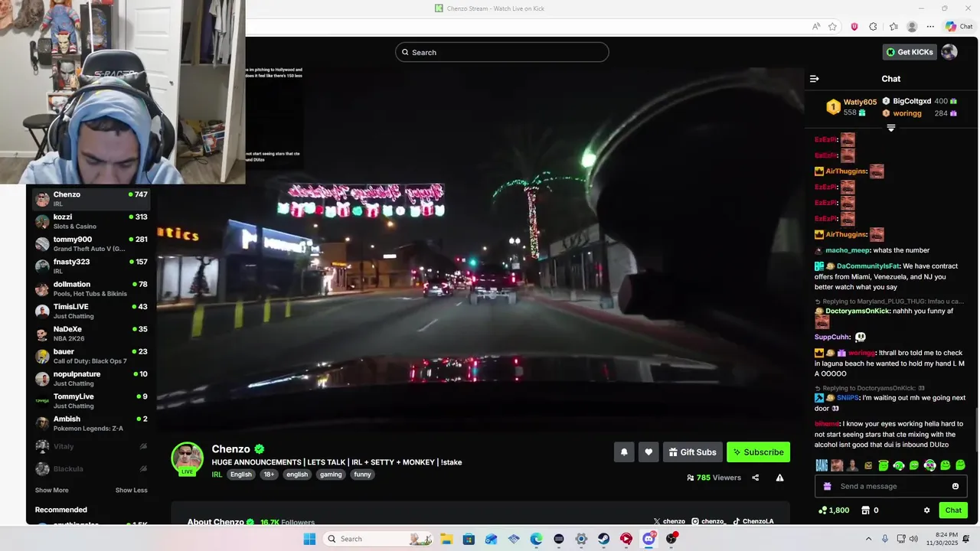Open the offline Vitaly channel
The width and height of the screenshot is (980, 551).
[91, 446]
